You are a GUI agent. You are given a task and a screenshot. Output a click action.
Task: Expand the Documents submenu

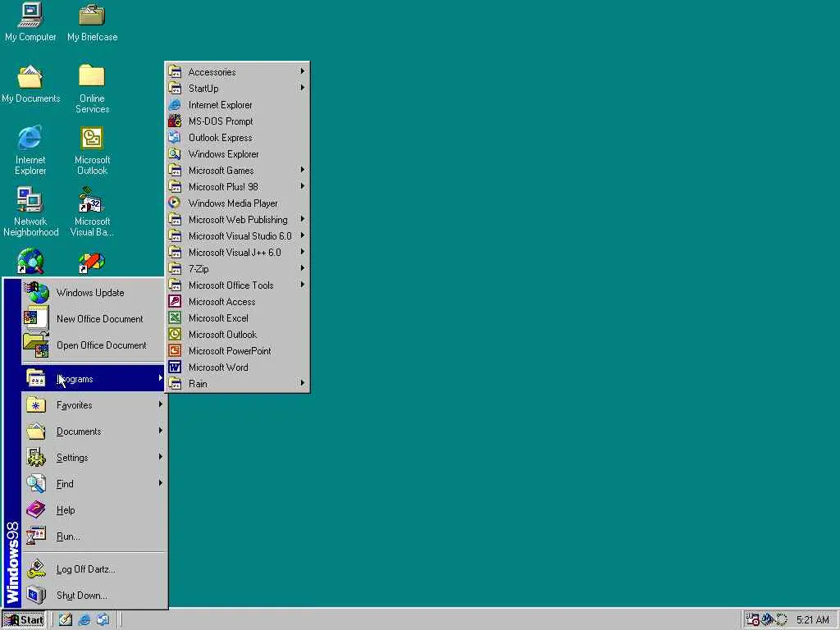tap(94, 431)
